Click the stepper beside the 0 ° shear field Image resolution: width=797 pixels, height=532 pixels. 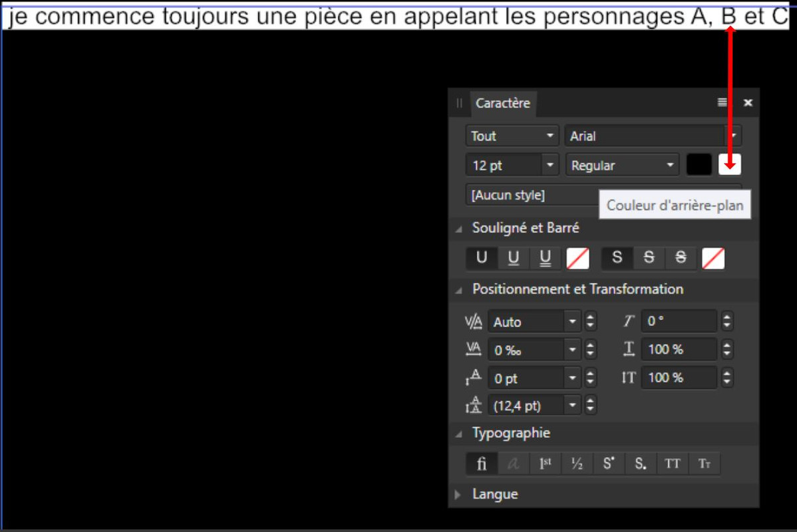tap(727, 321)
